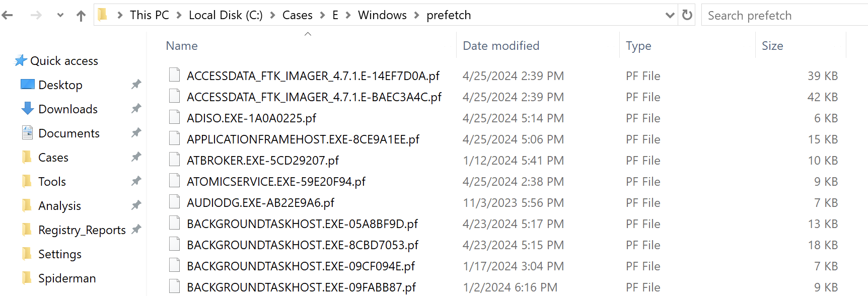Sort files by the Name column header
This screenshot has height=296, width=868.
[x=182, y=46]
